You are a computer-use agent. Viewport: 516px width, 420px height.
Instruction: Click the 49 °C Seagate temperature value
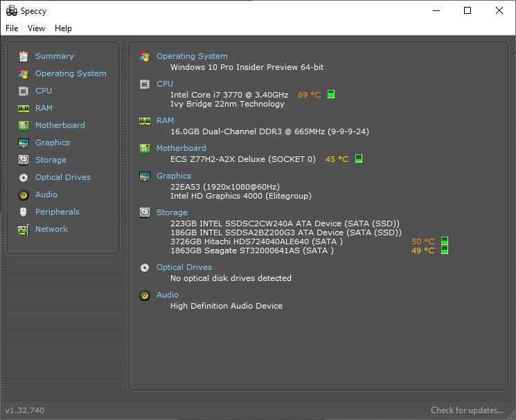click(x=423, y=250)
